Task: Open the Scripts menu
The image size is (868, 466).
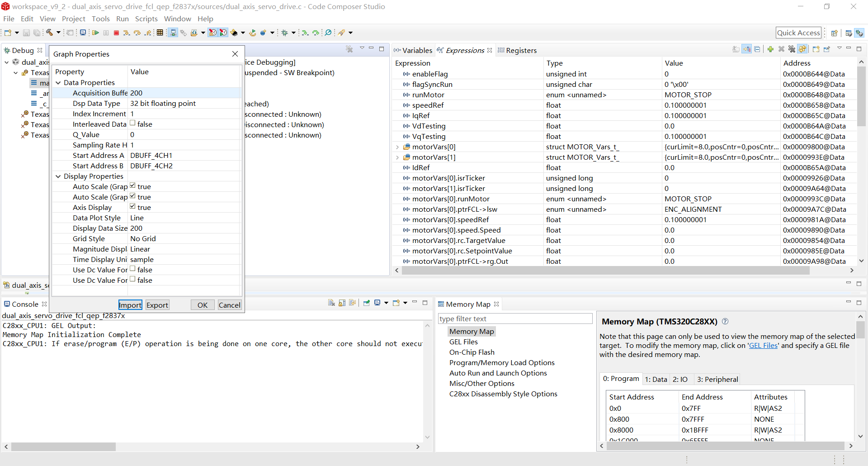Action: coord(146,19)
